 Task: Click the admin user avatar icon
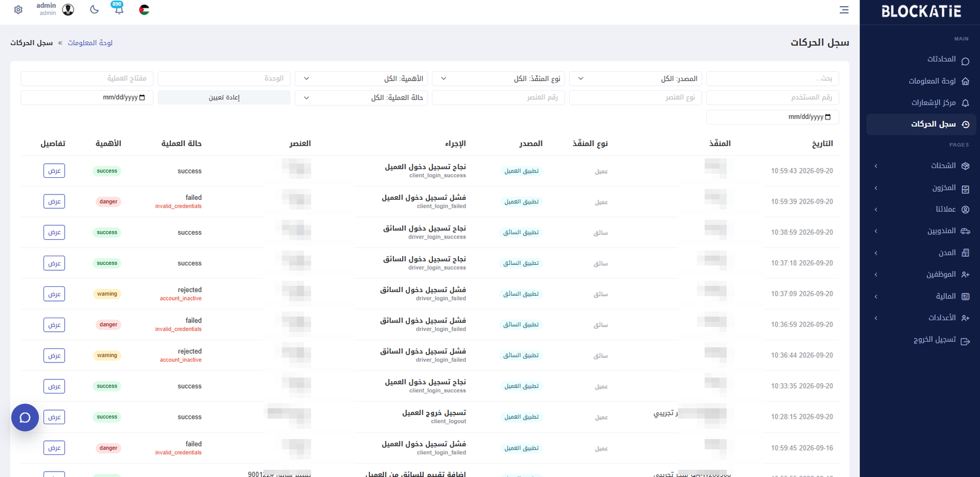[68, 10]
